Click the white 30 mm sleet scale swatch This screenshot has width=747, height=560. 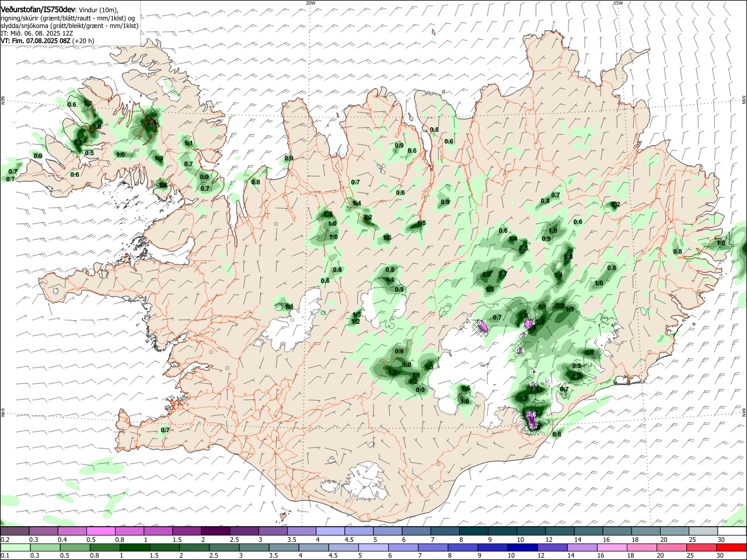click(x=732, y=531)
